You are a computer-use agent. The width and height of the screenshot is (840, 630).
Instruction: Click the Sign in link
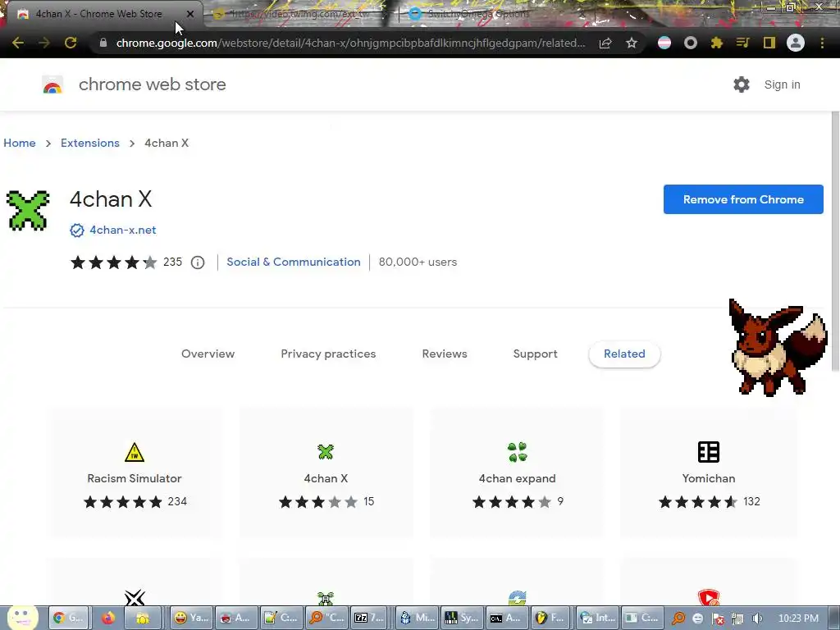tap(782, 84)
